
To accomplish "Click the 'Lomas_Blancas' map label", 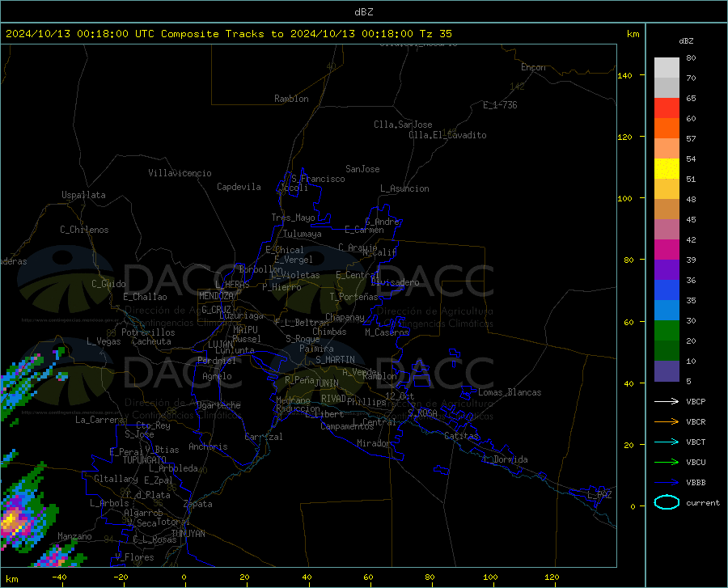I will point(510,392).
